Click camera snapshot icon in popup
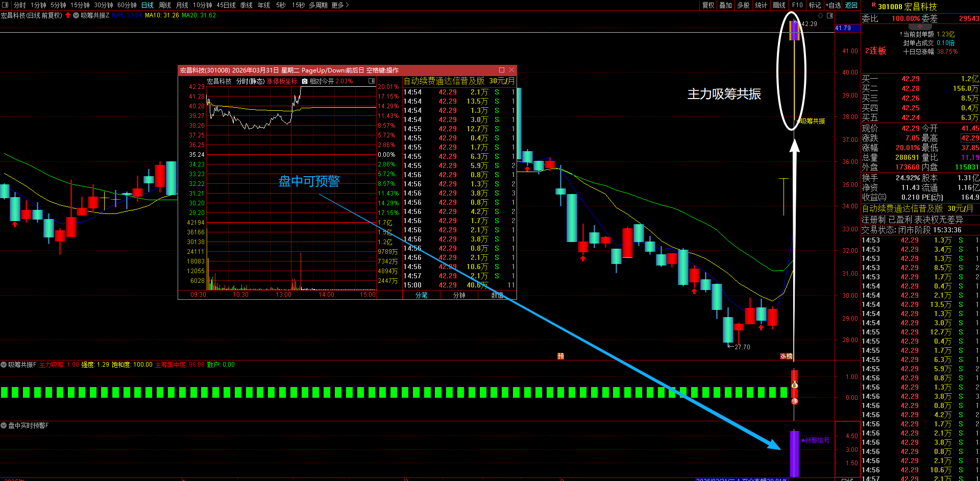 coord(305,81)
